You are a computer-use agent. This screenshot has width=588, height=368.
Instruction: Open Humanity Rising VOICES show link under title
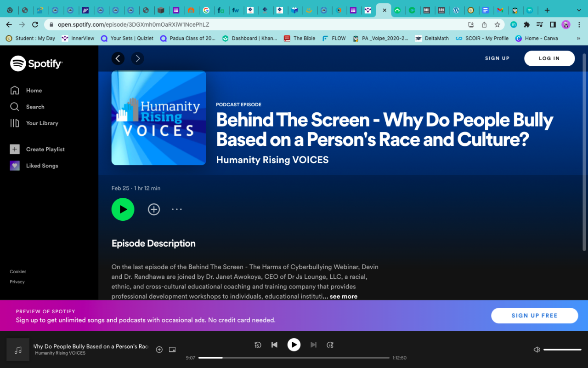[272, 160]
